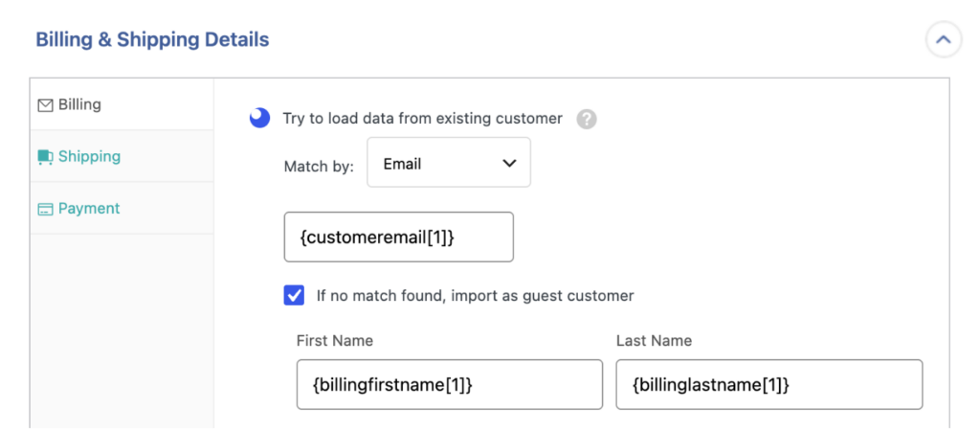Viewport: 980px width, 431px height.
Task: Open the Billing tab
Action: [122, 104]
